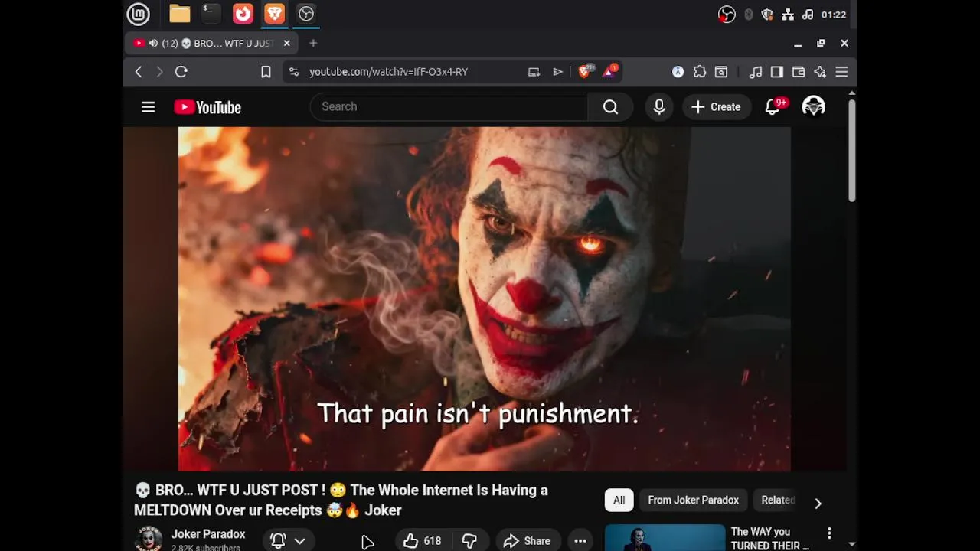This screenshot has height=551, width=980.
Task: Mute the tab using its speaker icon
Action: coord(153,44)
